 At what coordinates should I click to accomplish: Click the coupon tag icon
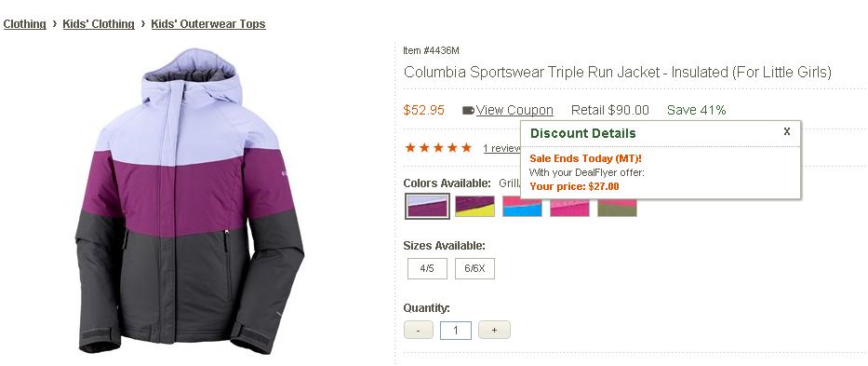click(468, 110)
